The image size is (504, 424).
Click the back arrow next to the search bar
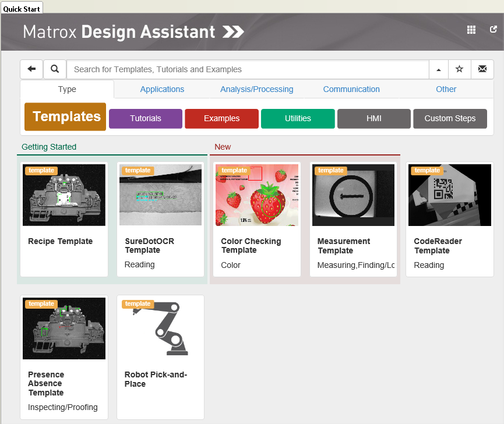point(31,69)
